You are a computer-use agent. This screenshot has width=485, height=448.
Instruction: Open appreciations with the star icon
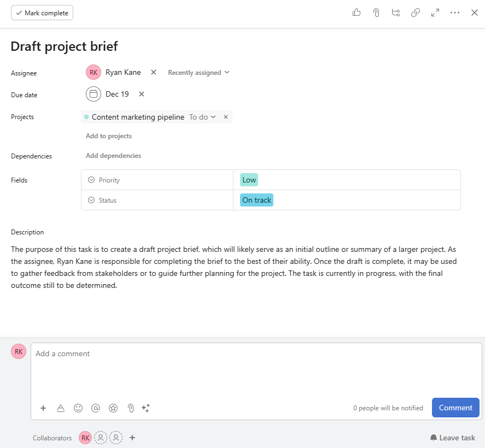coord(113,408)
